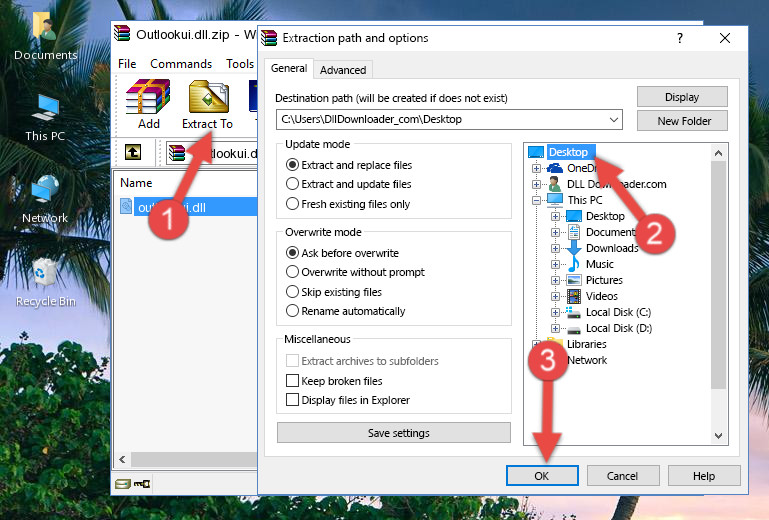Open the destination path dropdown
Viewport: 769px width, 520px height.
tap(614, 120)
